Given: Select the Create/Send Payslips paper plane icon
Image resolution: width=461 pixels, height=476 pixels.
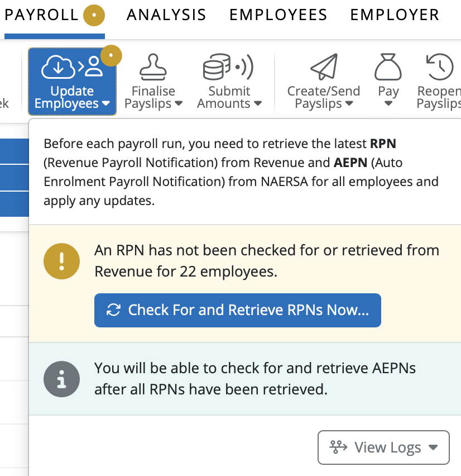Looking at the screenshot, I should click(324, 68).
